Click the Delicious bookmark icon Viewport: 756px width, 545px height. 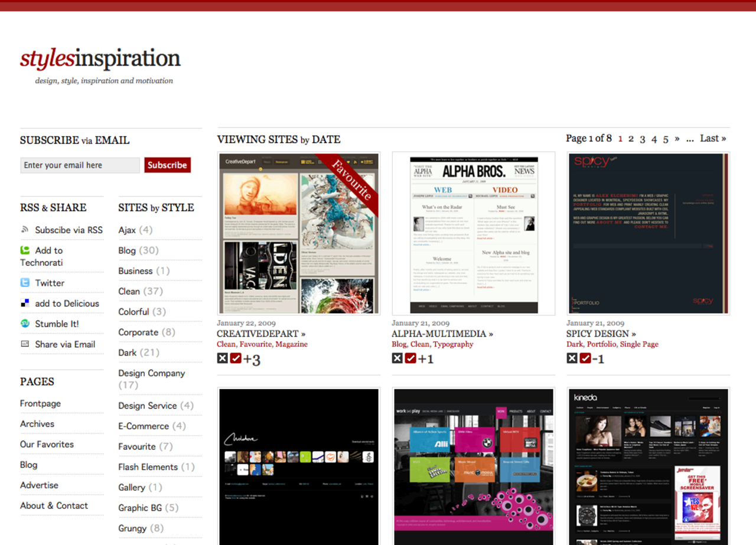click(x=25, y=303)
